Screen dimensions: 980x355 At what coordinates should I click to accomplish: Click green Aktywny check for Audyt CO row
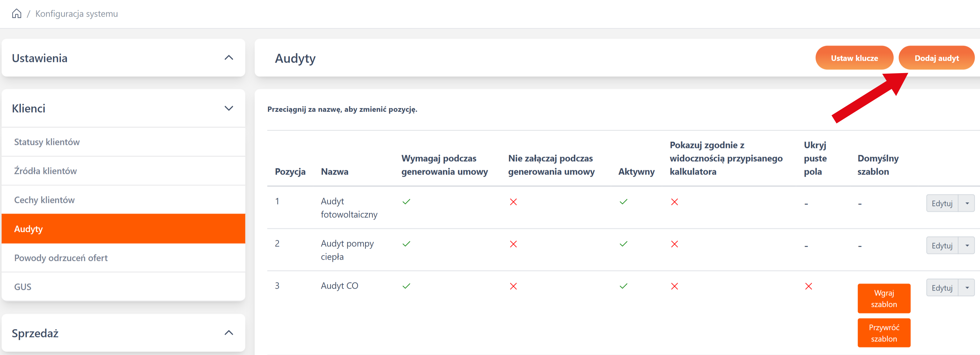click(623, 286)
